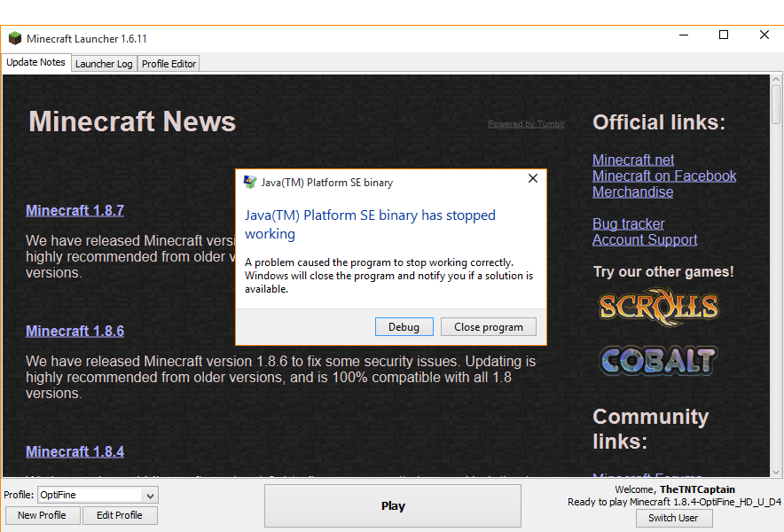Open the Minecraft 1.8.4 news link
The height and width of the screenshot is (532, 784).
(x=75, y=451)
